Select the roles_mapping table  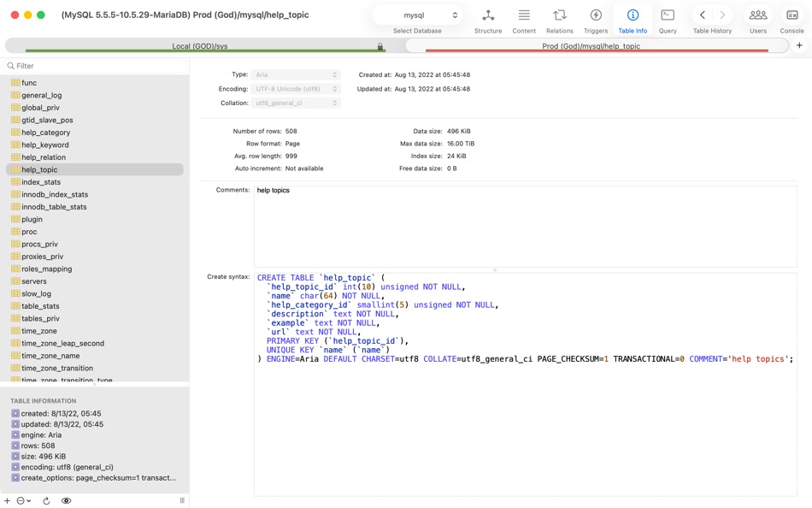[x=94, y=269]
